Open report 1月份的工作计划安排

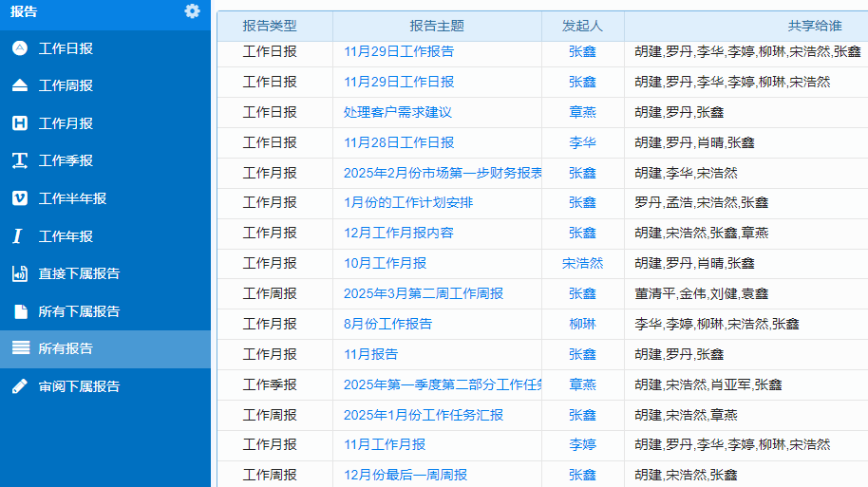408,202
